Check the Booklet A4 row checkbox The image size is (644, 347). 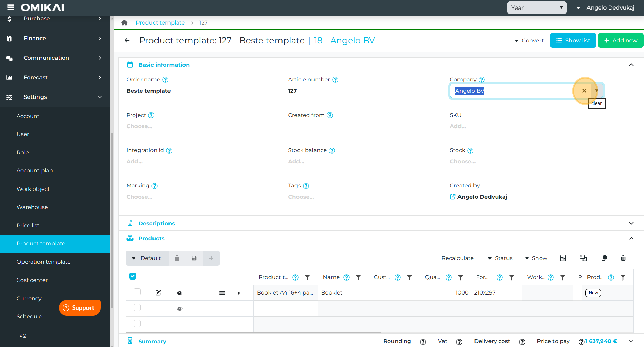tap(137, 292)
